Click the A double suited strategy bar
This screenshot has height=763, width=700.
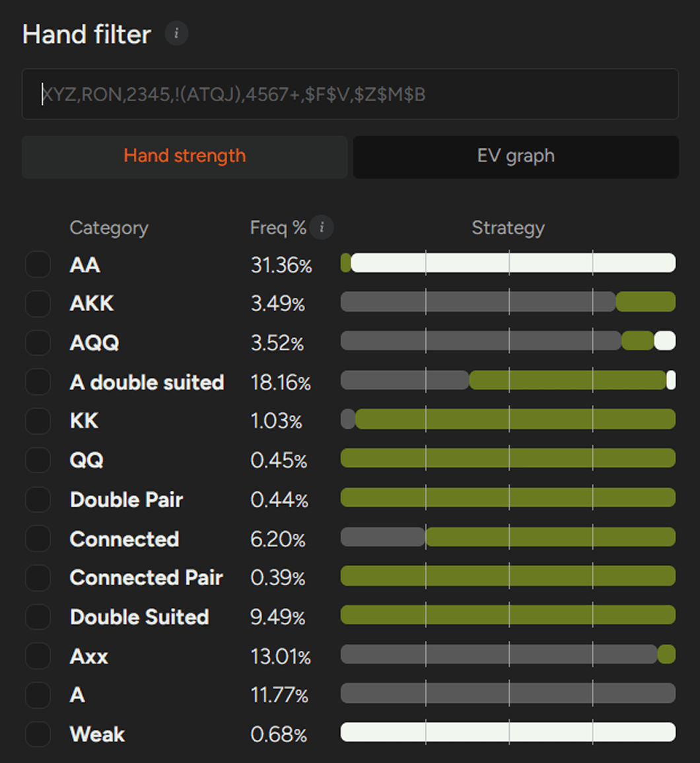pos(508,381)
